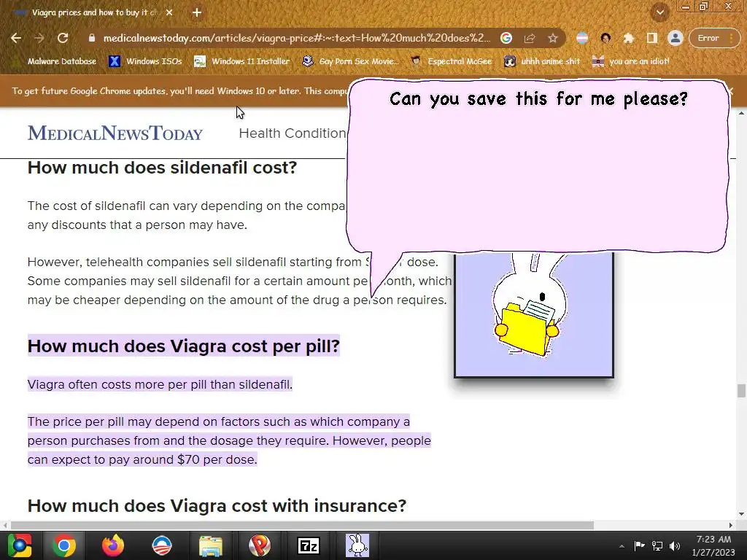The height and width of the screenshot is (560, 747).
Task: Open the tab search dropdown
Action: click(659, 12)
